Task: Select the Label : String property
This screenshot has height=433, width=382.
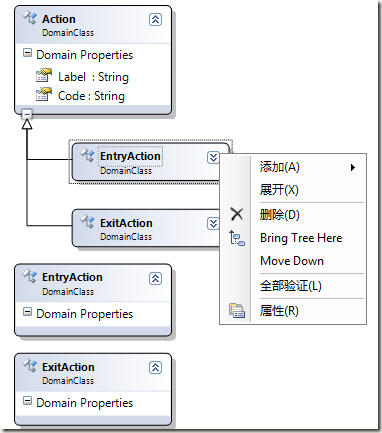Action: 93,77
